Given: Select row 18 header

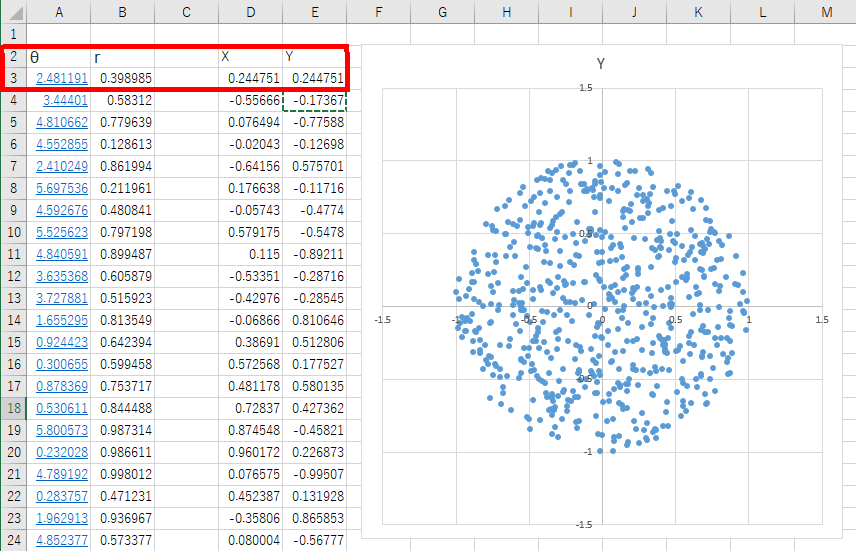Looking at the screenshot, I should tap(13, 408).
